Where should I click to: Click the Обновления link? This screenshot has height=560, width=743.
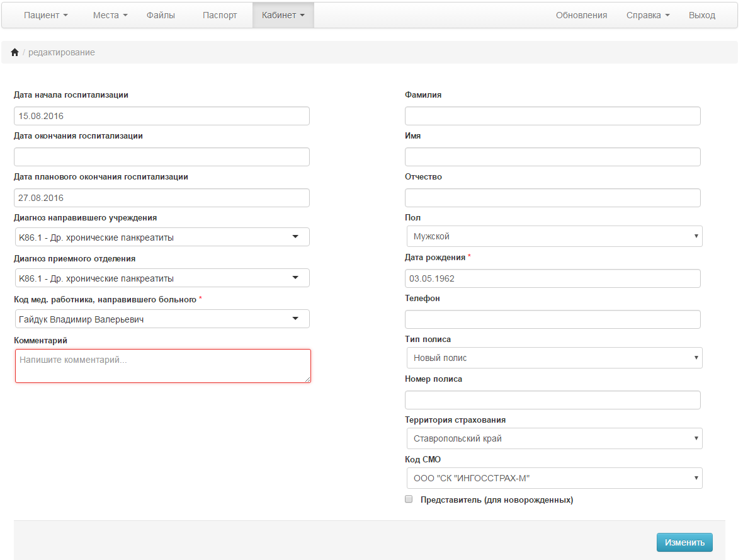coord(581,15)
